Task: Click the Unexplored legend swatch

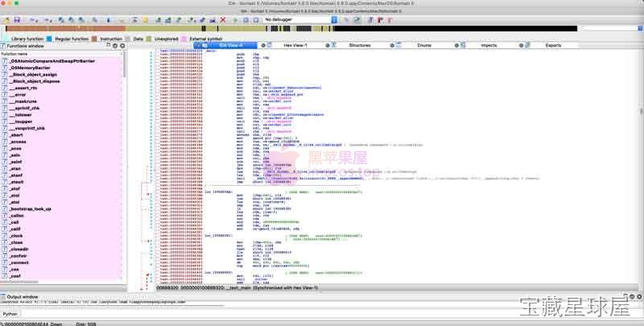Action: [148, 39]
